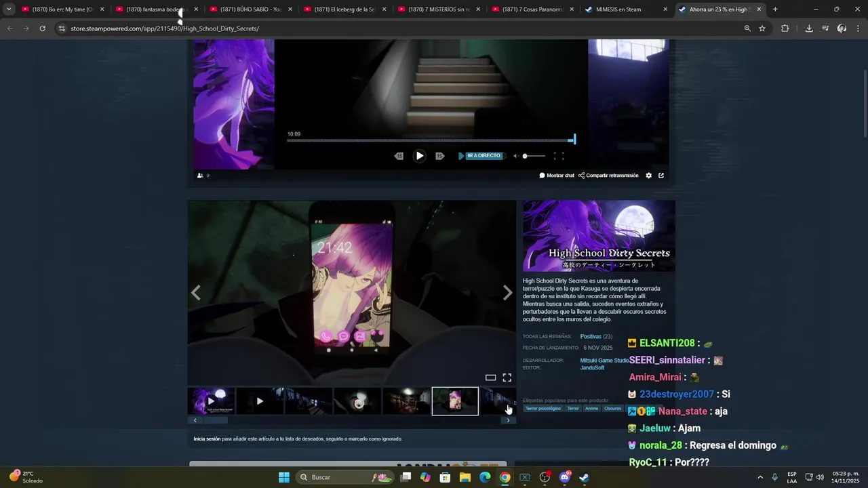Viewport: 868px width, 488px height.
Task: Select the Terror psicológico tag
Action: click(543, 409)
